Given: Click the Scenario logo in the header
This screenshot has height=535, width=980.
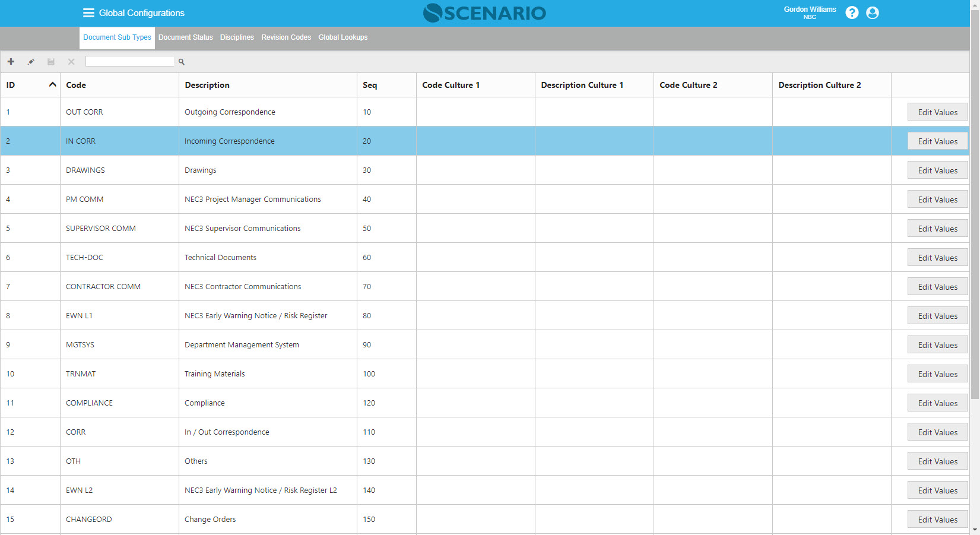Looking at the screenshot, I should [x=484, y=13].
